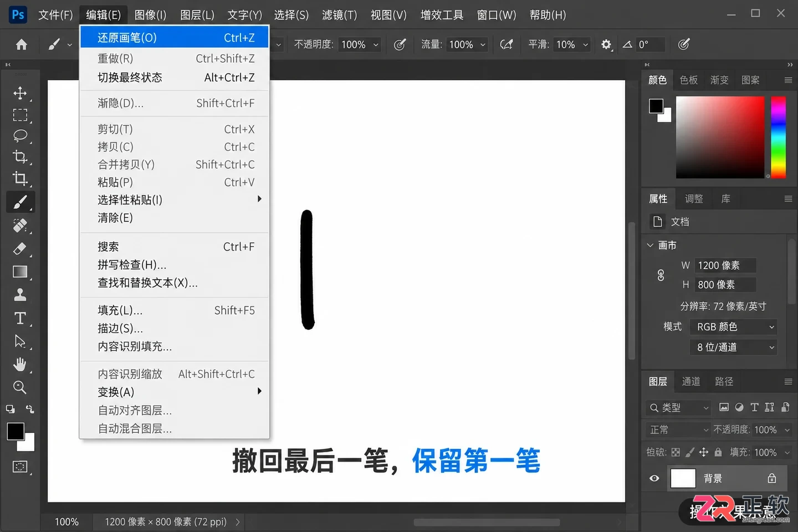Click the canvas width 1200 像素 field

726,265
